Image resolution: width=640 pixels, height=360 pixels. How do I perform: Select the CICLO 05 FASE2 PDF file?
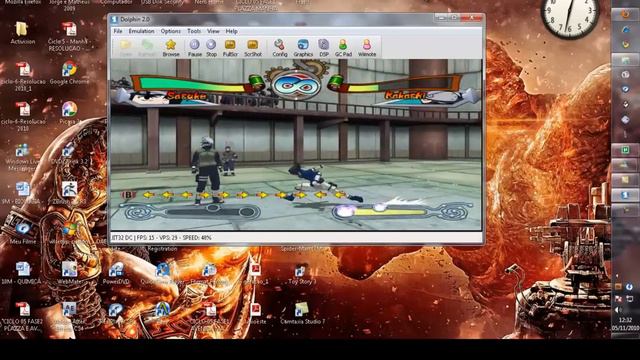pos(22,316)
